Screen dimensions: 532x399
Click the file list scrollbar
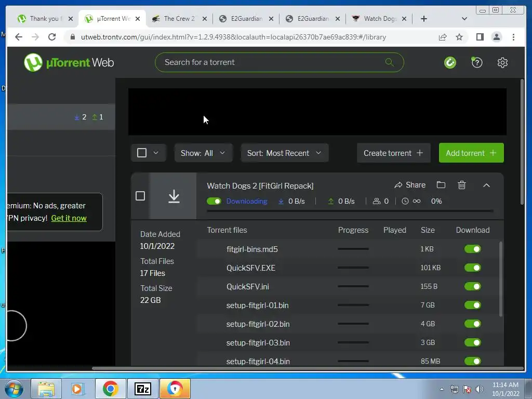[x=500, y=279]
